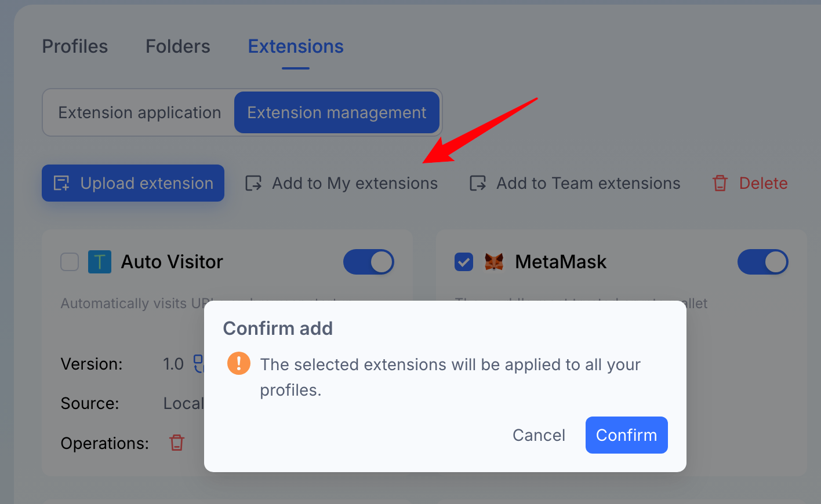Select the Extensions tab

tap(296, 46)
